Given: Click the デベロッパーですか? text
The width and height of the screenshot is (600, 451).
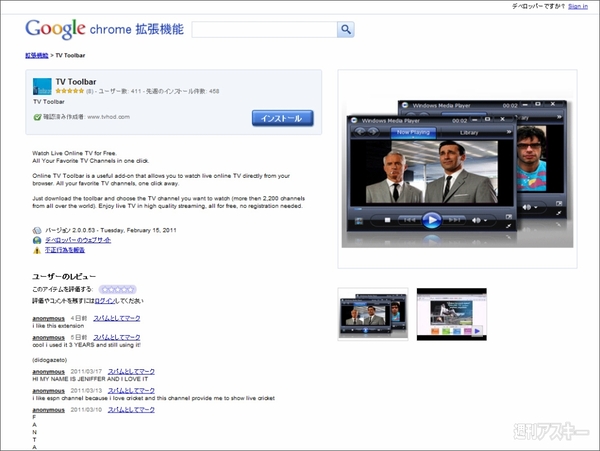Looking at the screenshot, I should click(538, 7).
